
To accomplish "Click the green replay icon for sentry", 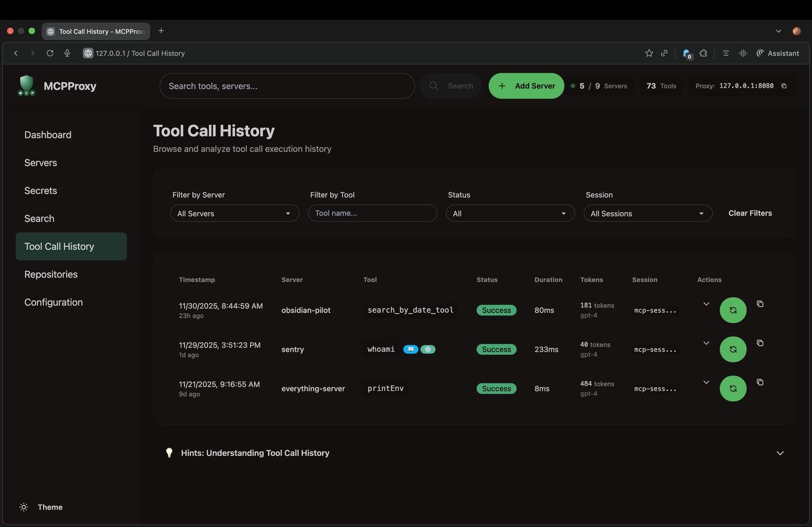I will [733, 350].
